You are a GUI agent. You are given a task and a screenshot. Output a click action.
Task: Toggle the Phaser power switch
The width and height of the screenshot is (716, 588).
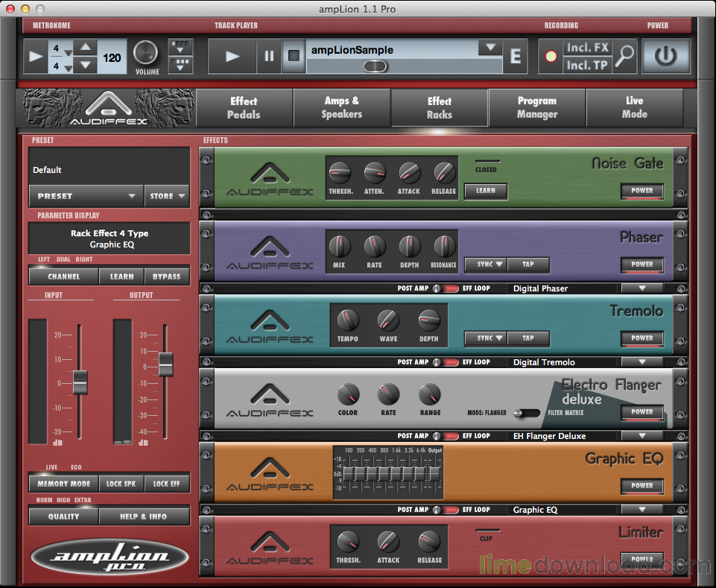click(x=641, y=265)
